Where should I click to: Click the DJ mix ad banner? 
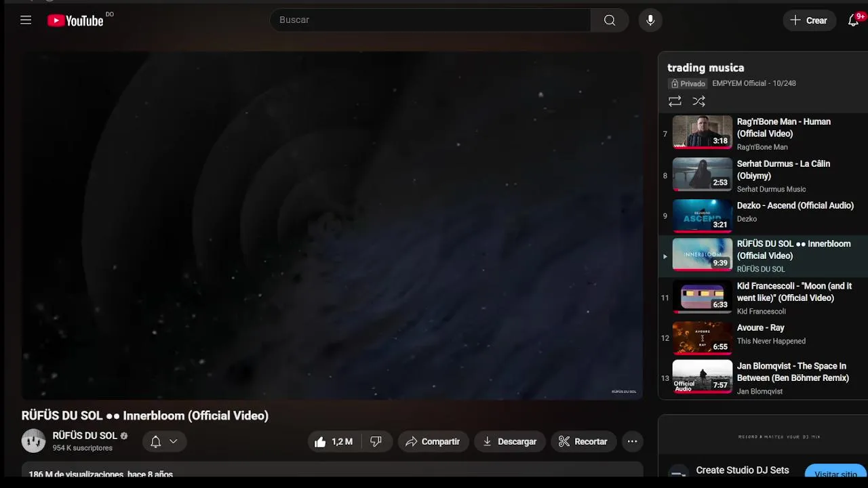click(763, 436)
